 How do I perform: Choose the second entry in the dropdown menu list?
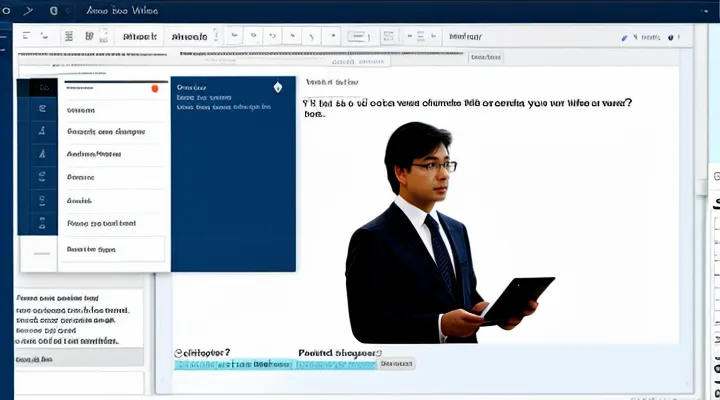[x=110, y=132]
